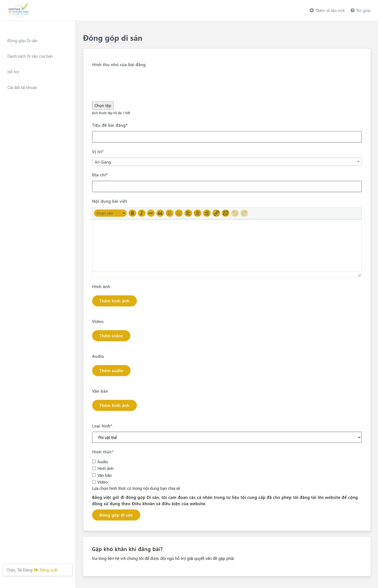Open Cài đặt tài khoản in sidebar
This screenshot has width=378, height=588.
pos(22,88)
